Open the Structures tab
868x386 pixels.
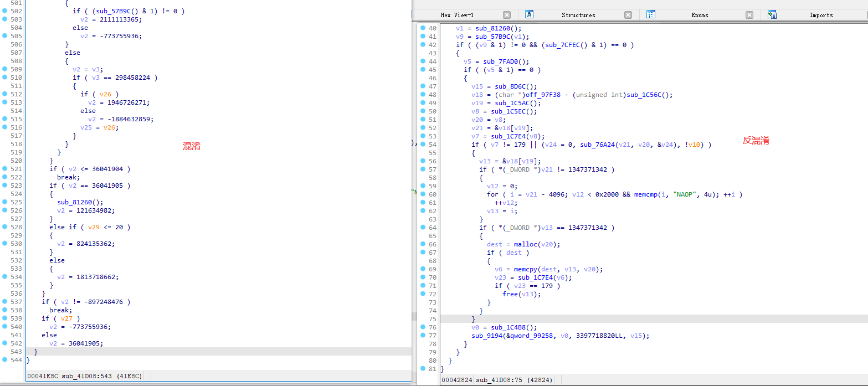tap(578, 15)
